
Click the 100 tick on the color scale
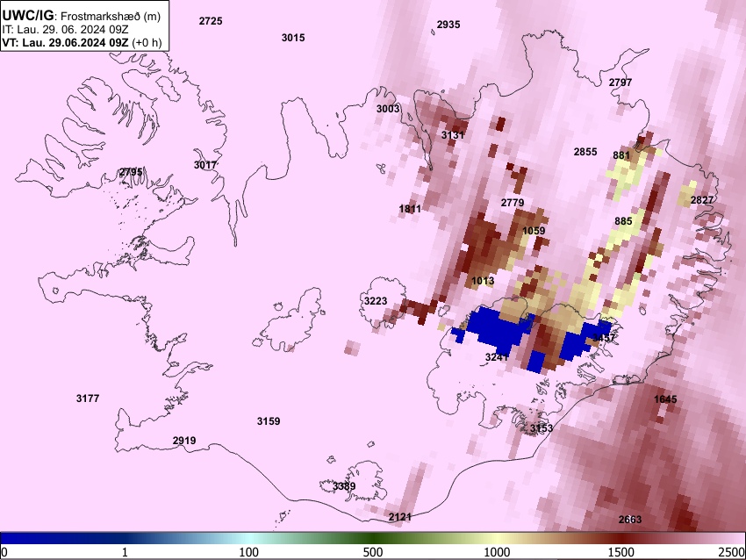pyautogui.click(x=249, y=552)
